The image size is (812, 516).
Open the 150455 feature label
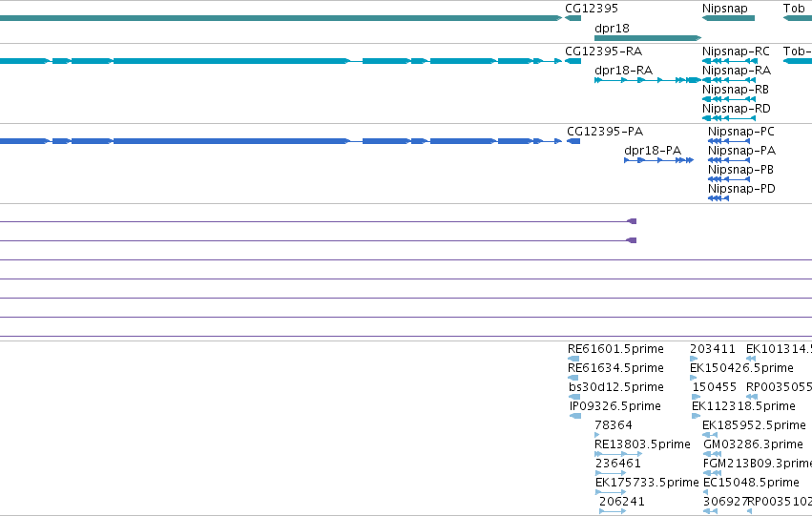point(714,387)
